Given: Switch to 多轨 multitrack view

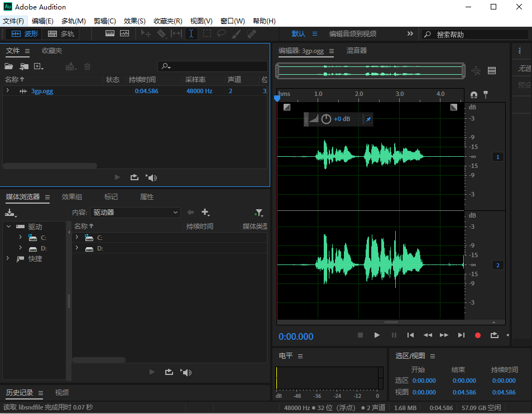Looking at the screenshot, I should pos(61,33).
